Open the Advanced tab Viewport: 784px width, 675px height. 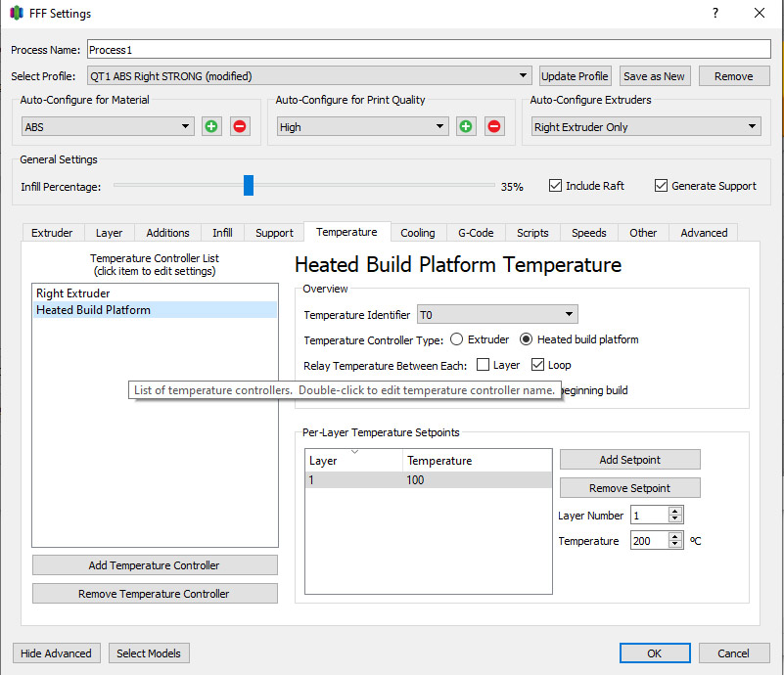(x=704, y=233)
